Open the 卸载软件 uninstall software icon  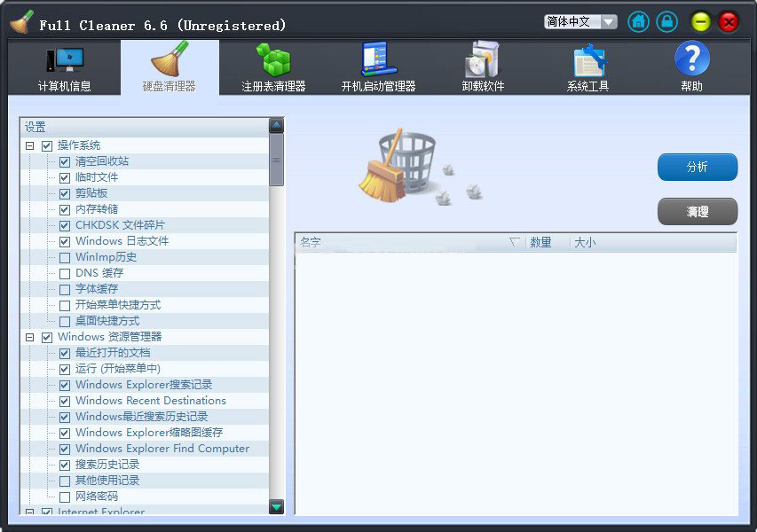[483, 61]
